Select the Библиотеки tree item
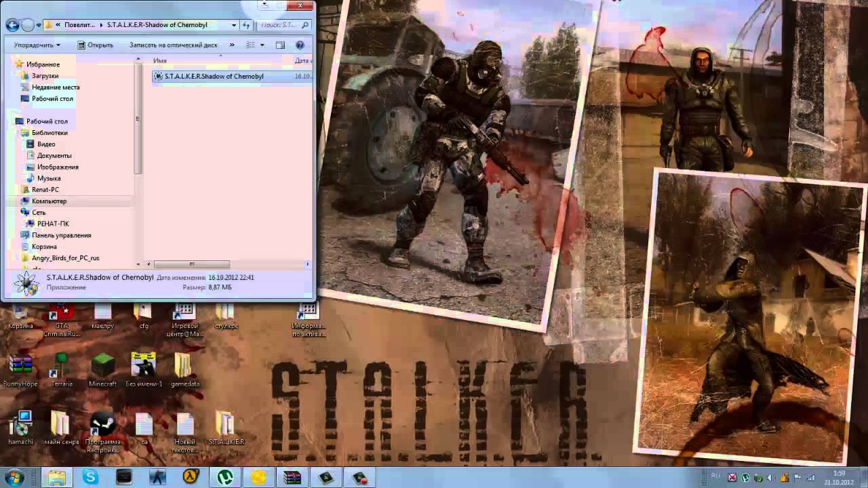The image size is (868, 488). tap(50, 133)
